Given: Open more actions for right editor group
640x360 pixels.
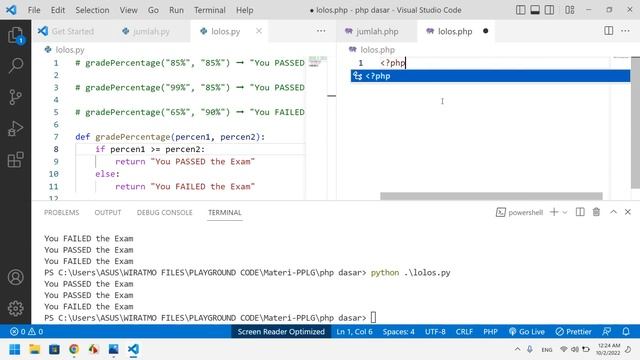Looking at the screenshot, I should tap(625, 31).
